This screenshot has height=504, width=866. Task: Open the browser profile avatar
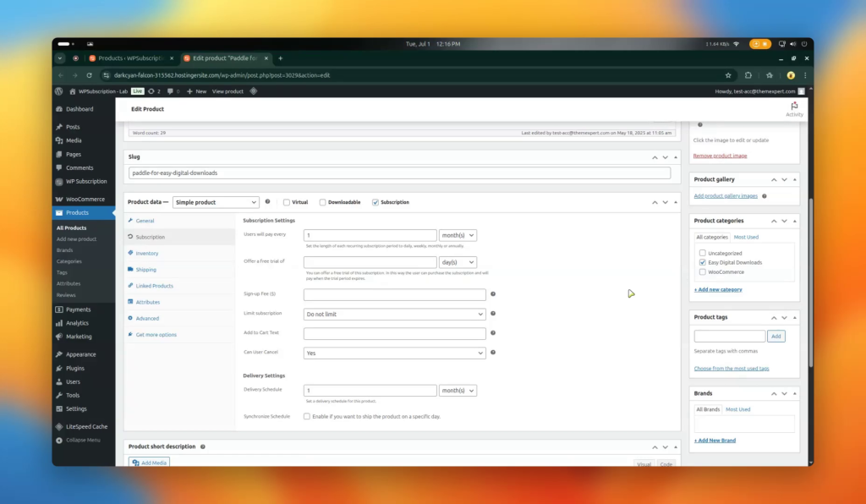tap(791, 75)
